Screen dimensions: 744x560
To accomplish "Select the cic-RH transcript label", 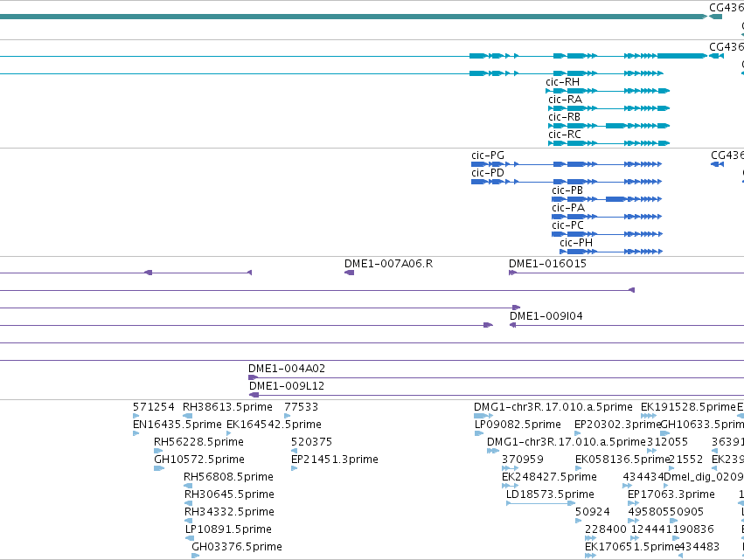I will coord(562,82).
